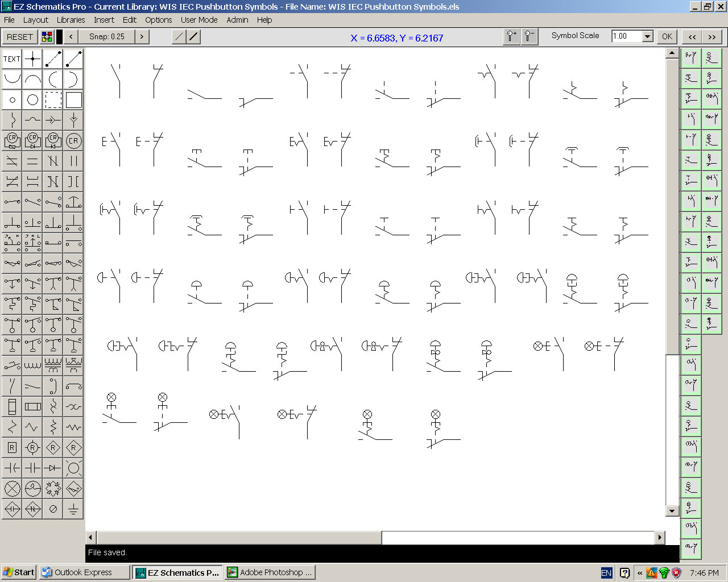Open the Admin menu
The height and width of the screenshot is (582, 728).
click(237, 20)
